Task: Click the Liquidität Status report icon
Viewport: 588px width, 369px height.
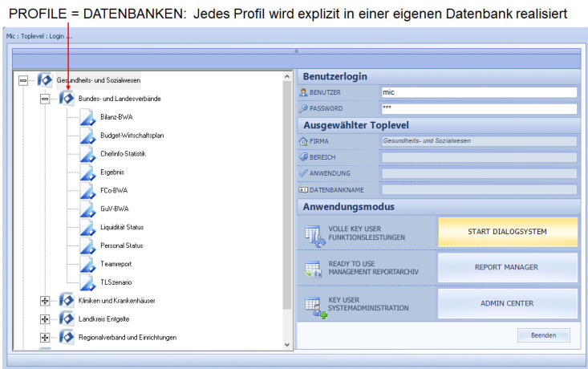Action: click(88, 228)
